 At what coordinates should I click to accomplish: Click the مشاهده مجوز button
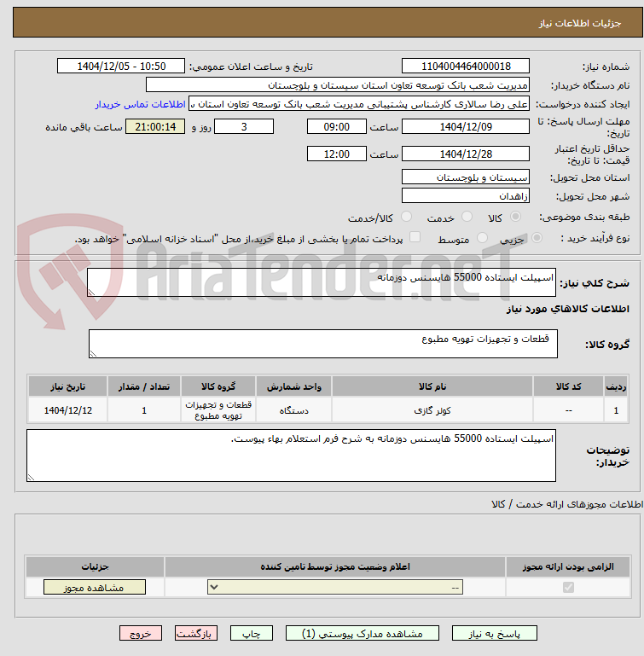[95, 588]
